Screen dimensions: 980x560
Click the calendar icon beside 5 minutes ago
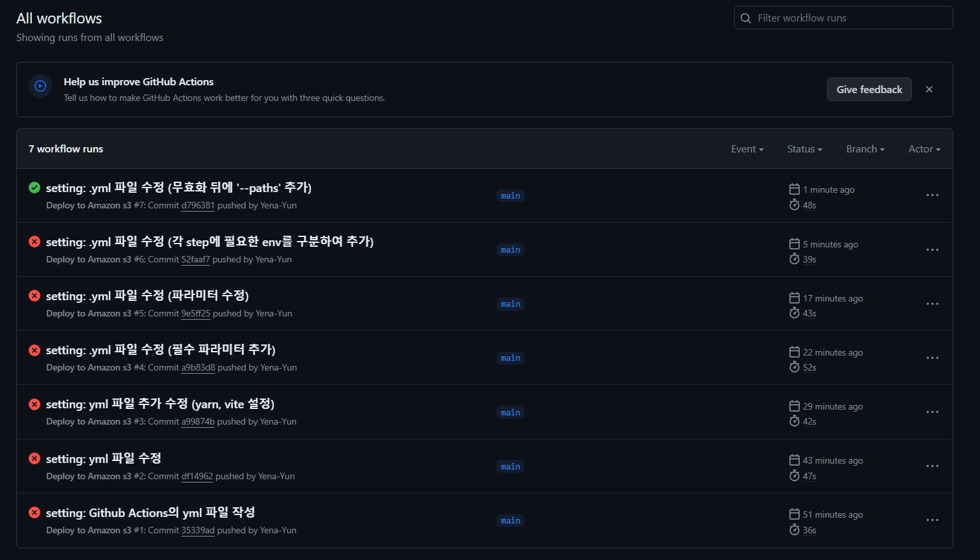[x=795, y=244]
